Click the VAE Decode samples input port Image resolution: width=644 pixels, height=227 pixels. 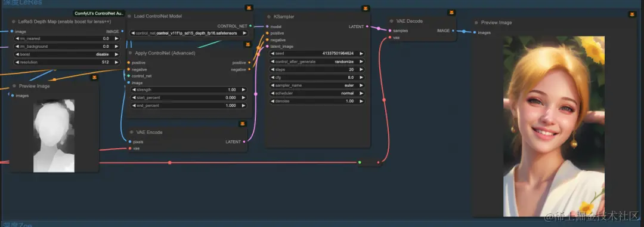click(x=390, y=30)
